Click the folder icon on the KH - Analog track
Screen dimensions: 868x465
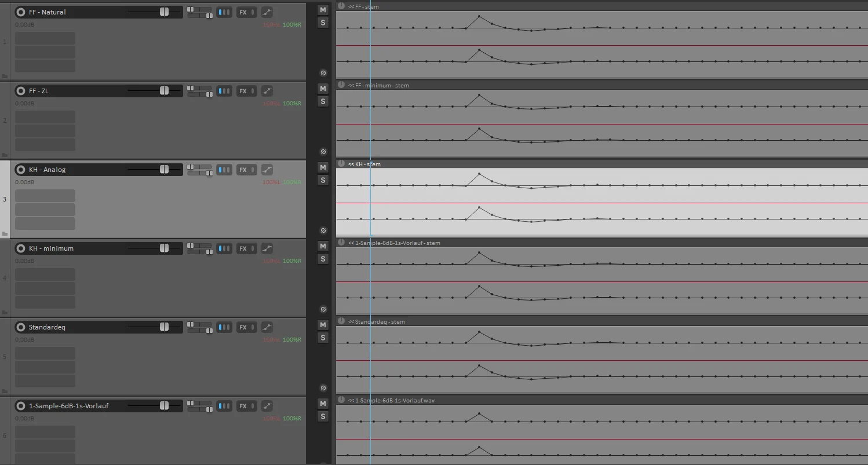tap(5, 233)
